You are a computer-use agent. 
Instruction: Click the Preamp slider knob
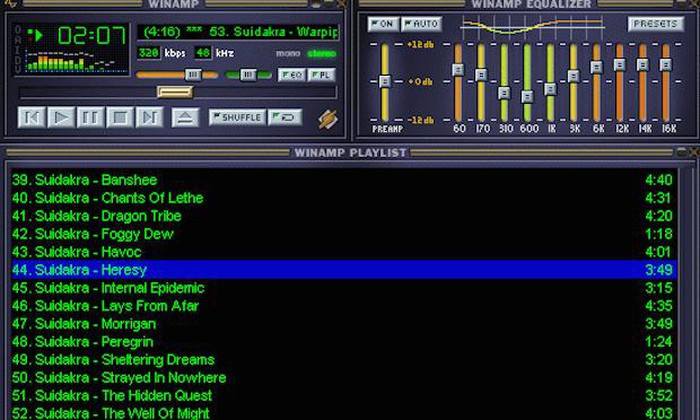click(x=383, y=80)
